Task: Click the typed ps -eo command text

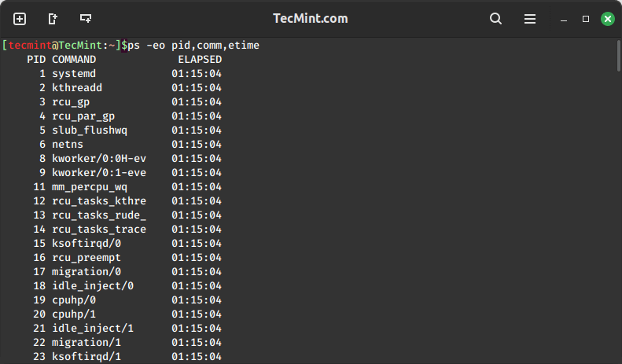Action: (193, 46)
